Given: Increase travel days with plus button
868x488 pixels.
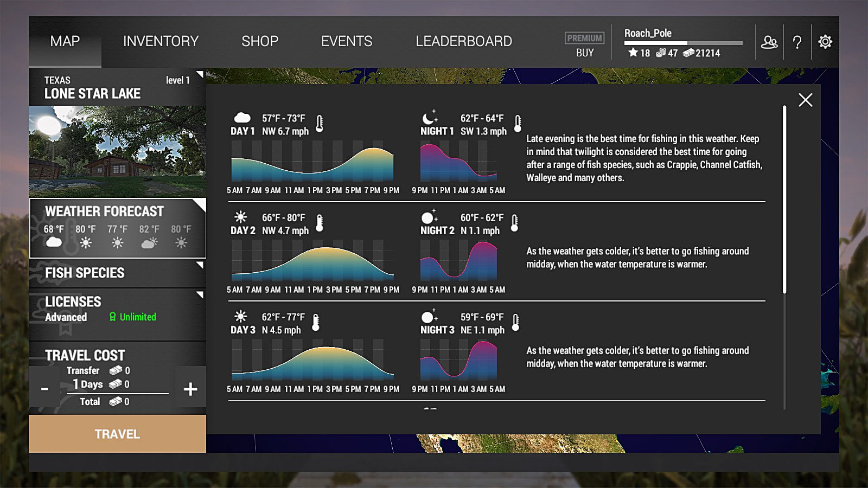Looking at the screenshot, I should (x=190, y=389).
